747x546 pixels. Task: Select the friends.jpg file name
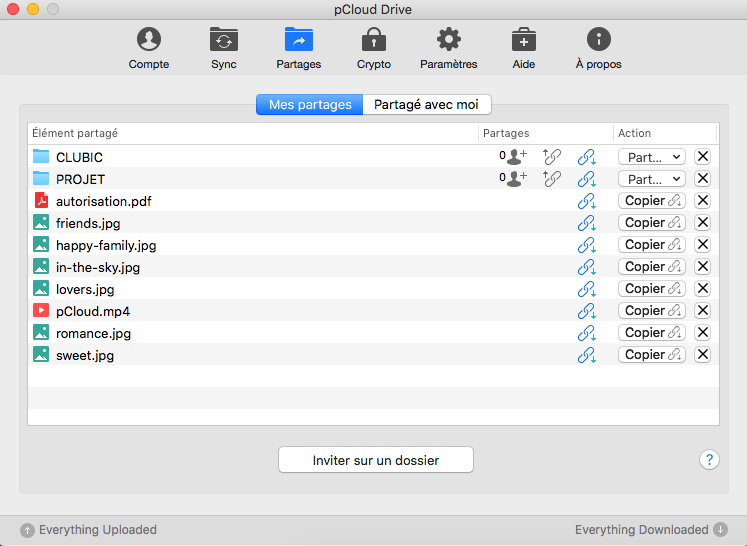pyautogui.click(x=88, y=223)
